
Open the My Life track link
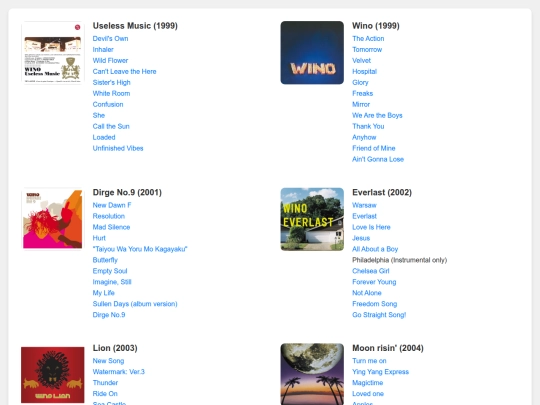point(103,293)
